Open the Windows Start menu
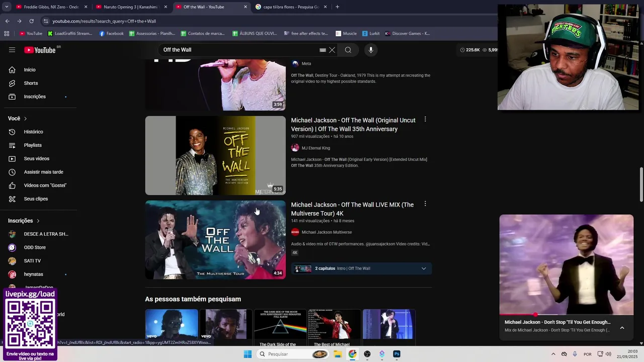The image size is (644, 362). [248, 354]
